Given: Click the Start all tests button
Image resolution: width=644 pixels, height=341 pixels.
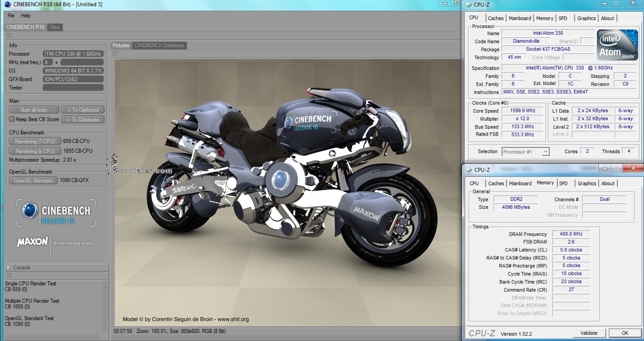Looking at the screenshot, I should 34,110.
